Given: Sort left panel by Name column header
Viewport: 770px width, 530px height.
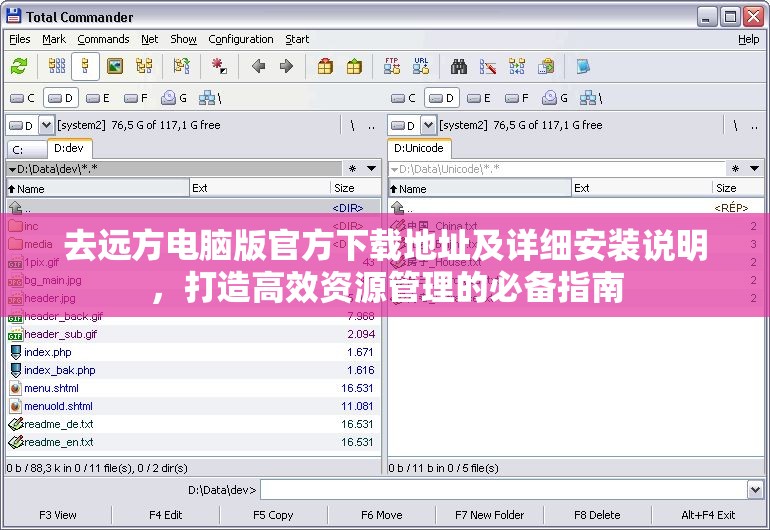Looking at the screenshot, I should (98, 189).
